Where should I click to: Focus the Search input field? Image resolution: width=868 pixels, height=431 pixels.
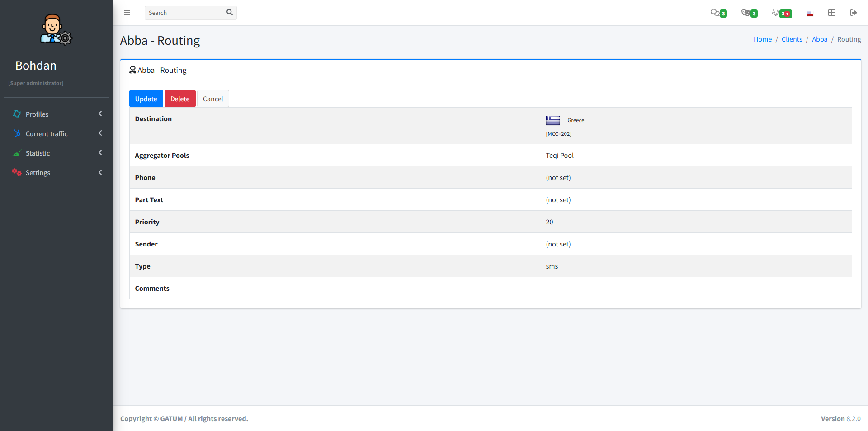pos(185,13)
